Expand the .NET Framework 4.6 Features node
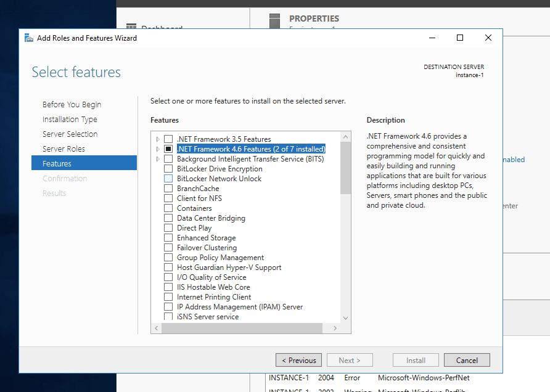The height and width of the screenshot is (392, 550). (158, 149)
